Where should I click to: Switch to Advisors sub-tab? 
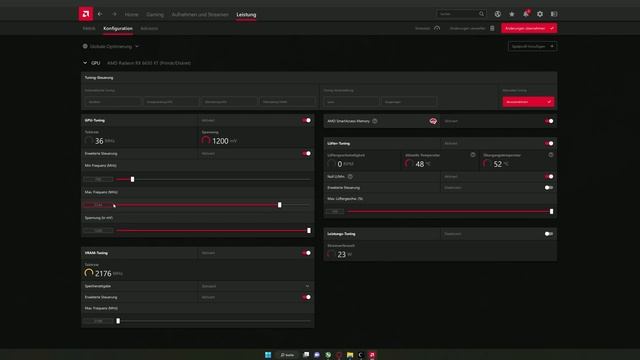click(x=149, y=28)
